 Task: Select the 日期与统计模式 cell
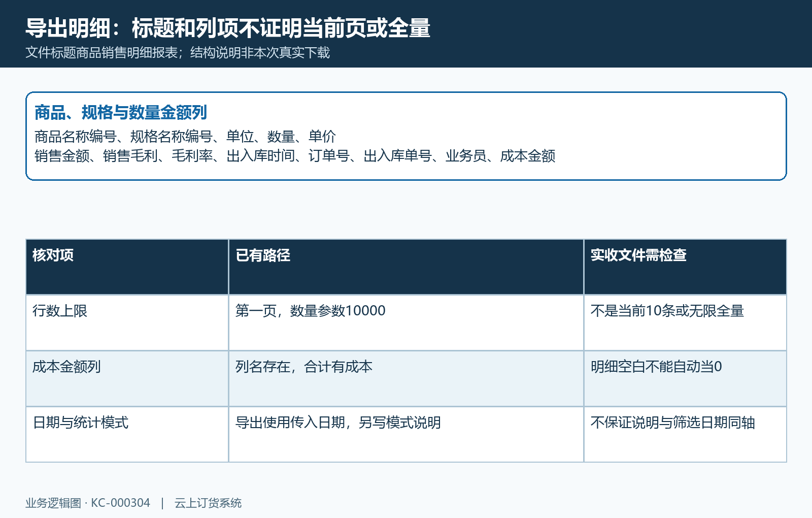(127, 434)
